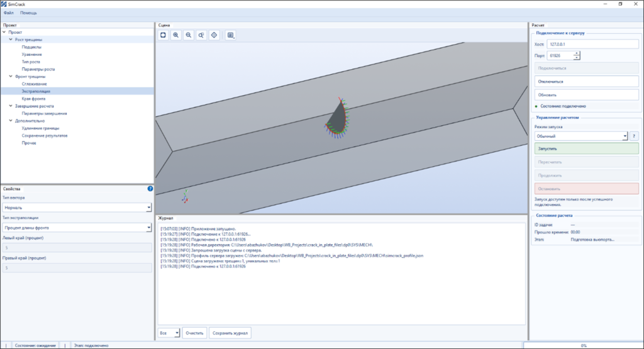Select Прочее in project tree

point(29,143)
